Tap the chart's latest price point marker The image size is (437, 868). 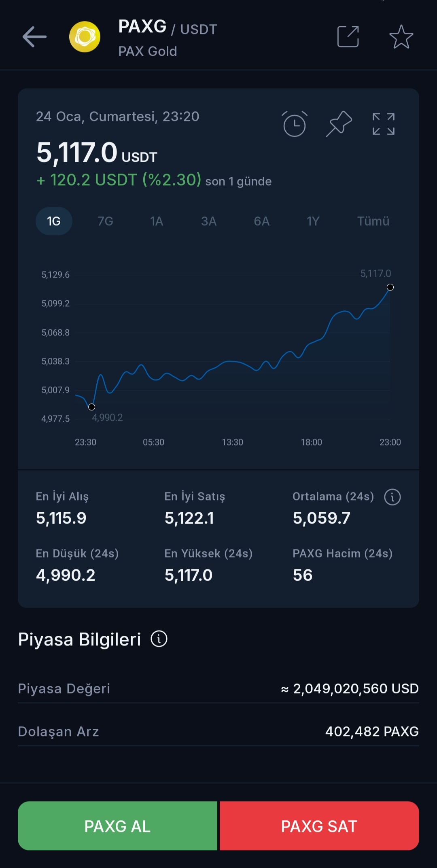pos(390,287)
